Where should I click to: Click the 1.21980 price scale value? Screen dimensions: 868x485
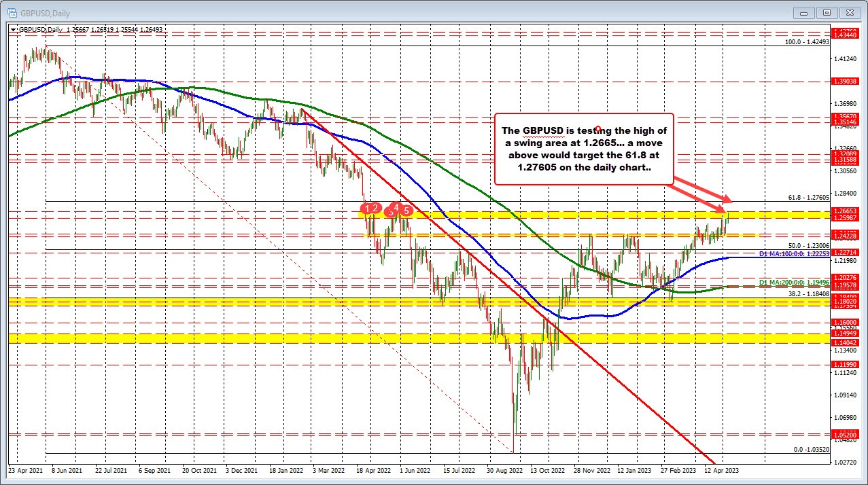pos(847,261)
